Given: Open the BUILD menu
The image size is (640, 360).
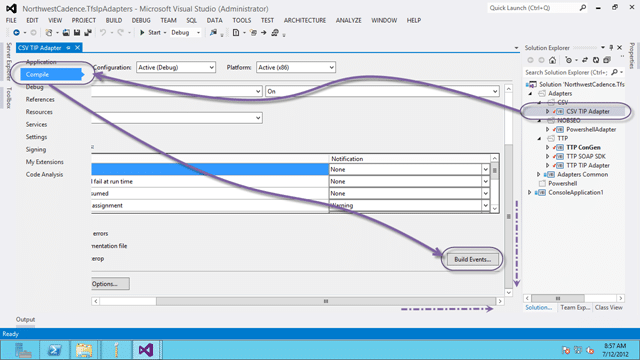Looking at the screenshot, I should (x=113, y=20).
